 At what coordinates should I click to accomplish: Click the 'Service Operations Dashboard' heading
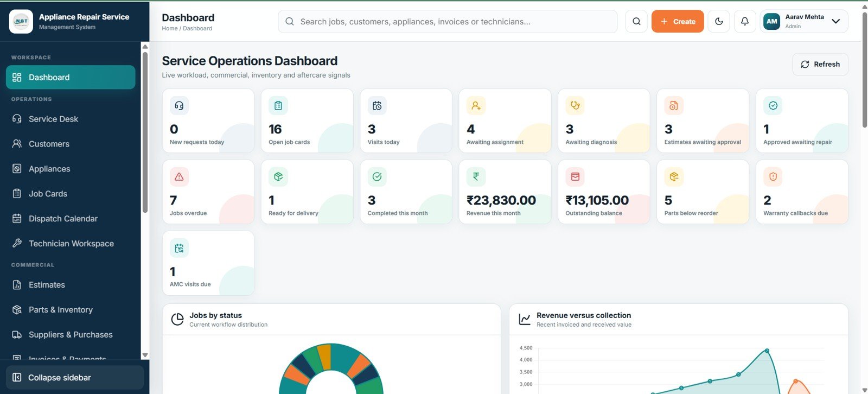point(250,61)
